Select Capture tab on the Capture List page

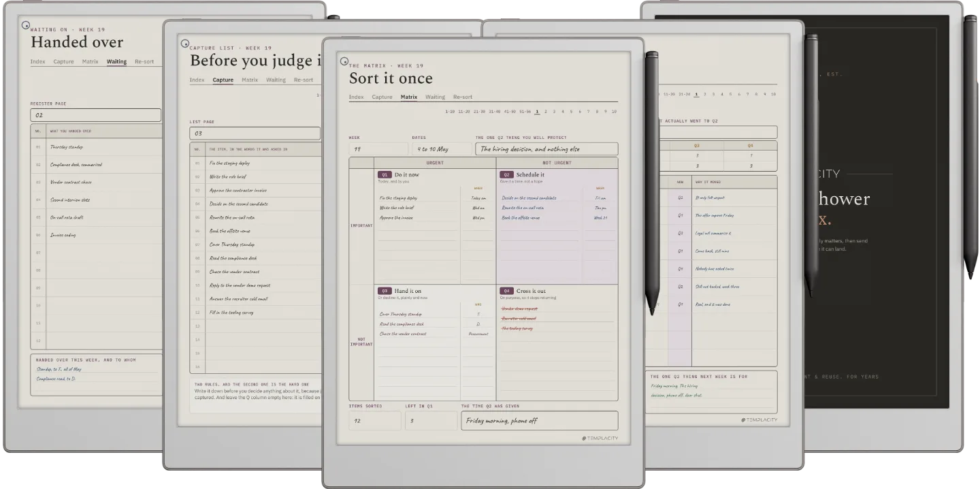223,80
